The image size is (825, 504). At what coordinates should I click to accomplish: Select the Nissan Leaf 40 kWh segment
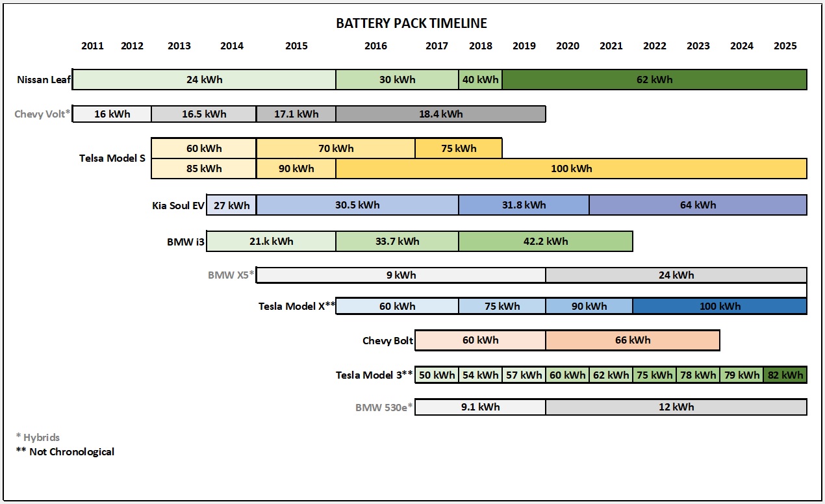tap(480, 79)
